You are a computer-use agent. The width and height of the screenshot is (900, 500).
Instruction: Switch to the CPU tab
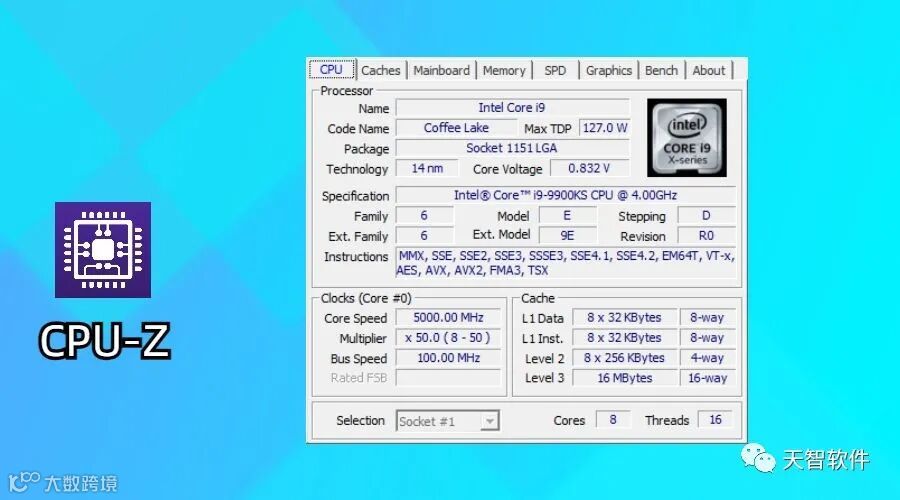pyautogui.click(x=331, y=69)
